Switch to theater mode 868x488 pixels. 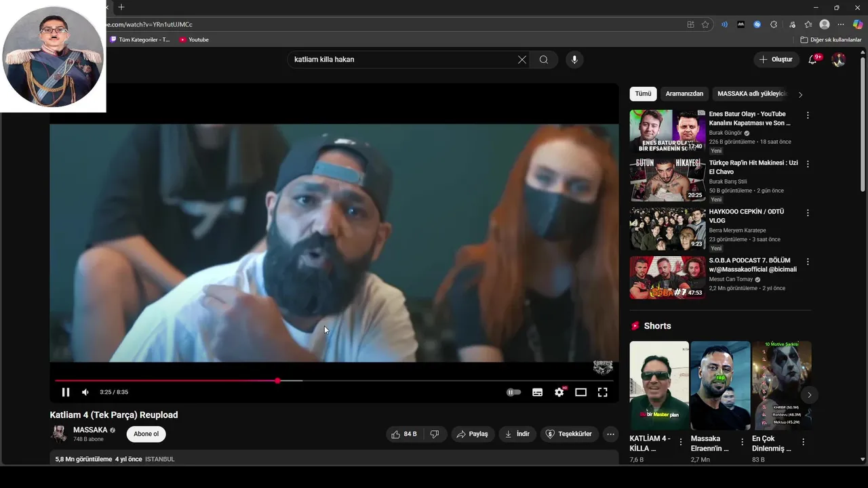[x=581, y=392]
